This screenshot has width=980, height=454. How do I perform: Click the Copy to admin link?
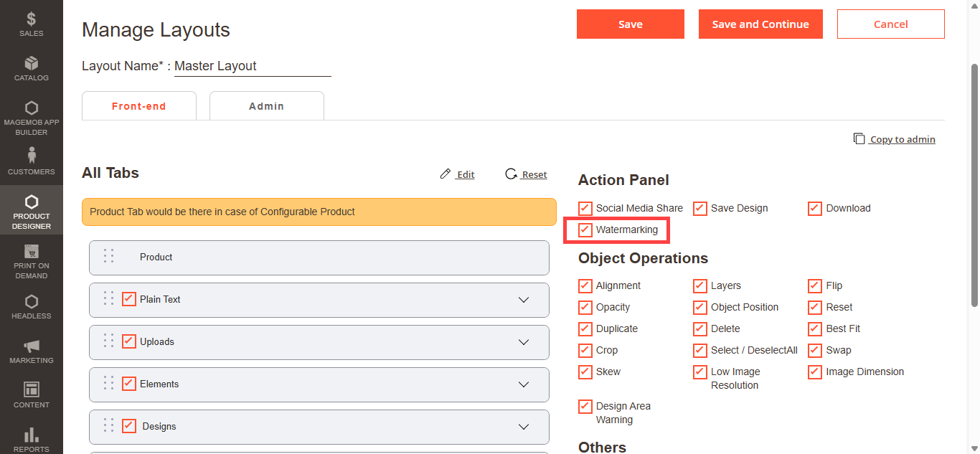(x=902, y=139)
